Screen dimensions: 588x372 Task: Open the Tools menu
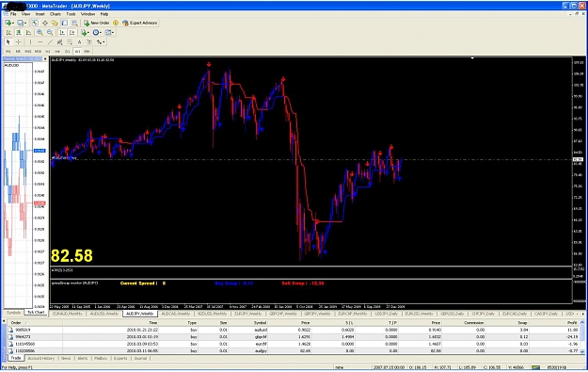[x=71, y=14]
